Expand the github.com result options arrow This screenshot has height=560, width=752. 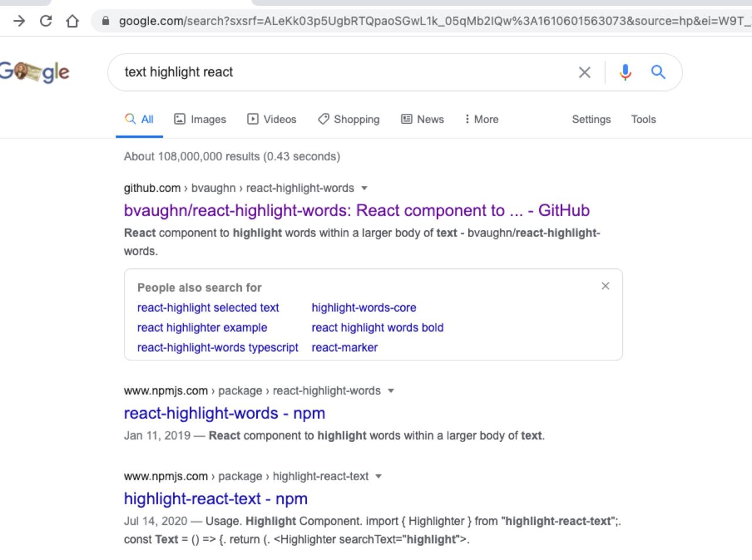point(364,188)
